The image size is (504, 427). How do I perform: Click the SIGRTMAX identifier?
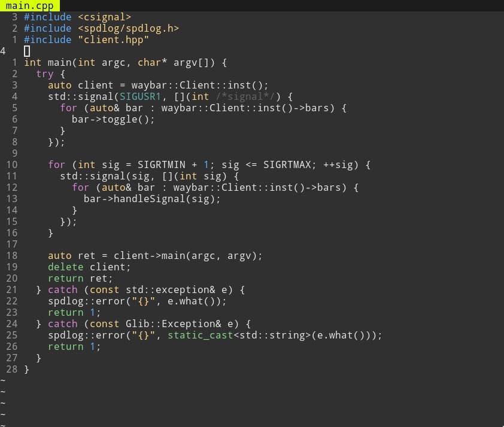click(x=287, y=164)
